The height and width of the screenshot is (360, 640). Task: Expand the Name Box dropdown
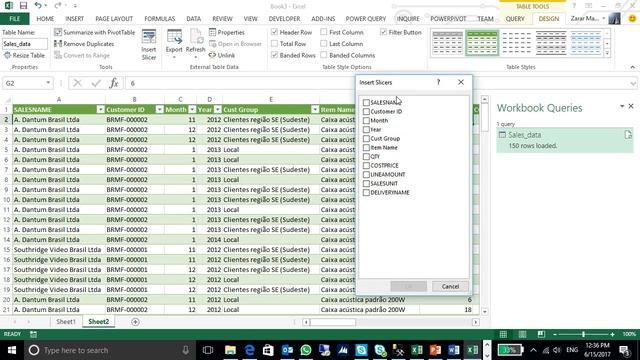(48, 83)
